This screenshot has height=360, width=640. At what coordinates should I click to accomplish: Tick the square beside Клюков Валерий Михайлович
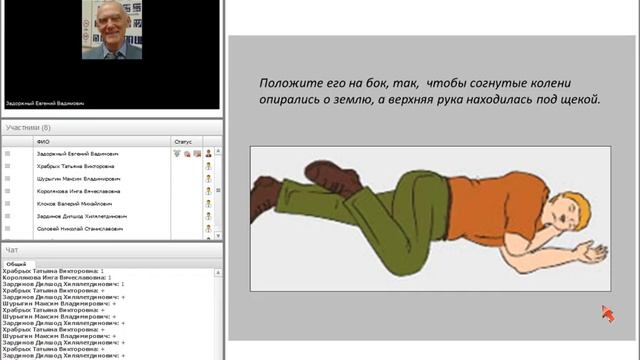[x=7, y=204]
